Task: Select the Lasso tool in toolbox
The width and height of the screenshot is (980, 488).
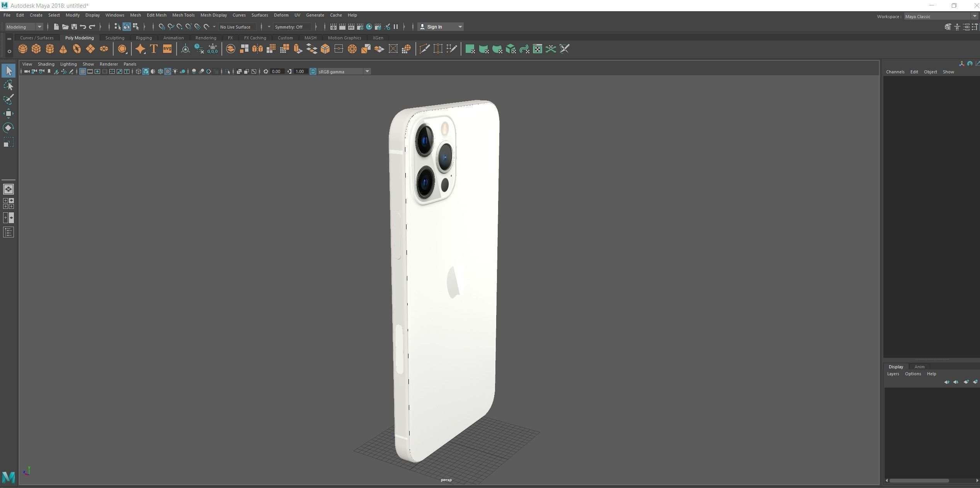Action: (9, 85)
